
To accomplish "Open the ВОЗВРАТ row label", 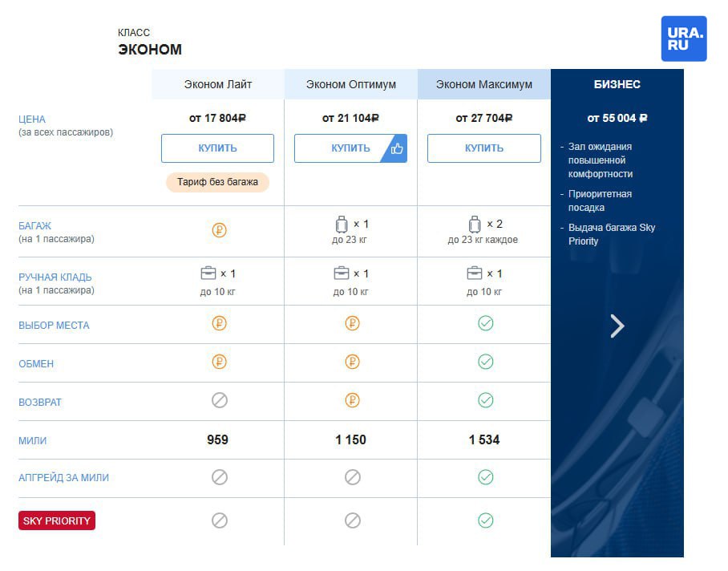I will coord(40,403).
